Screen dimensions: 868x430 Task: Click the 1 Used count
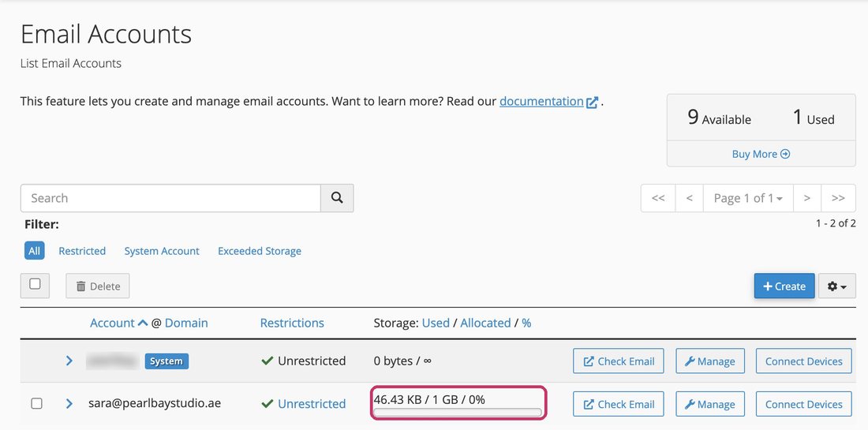814,118
